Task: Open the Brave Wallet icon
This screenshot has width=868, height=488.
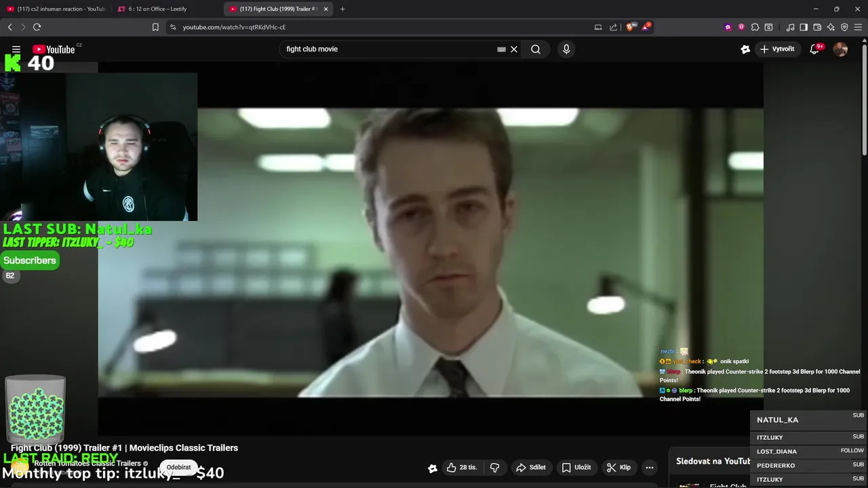Action: pyautogui.click(x=817, y=27)
